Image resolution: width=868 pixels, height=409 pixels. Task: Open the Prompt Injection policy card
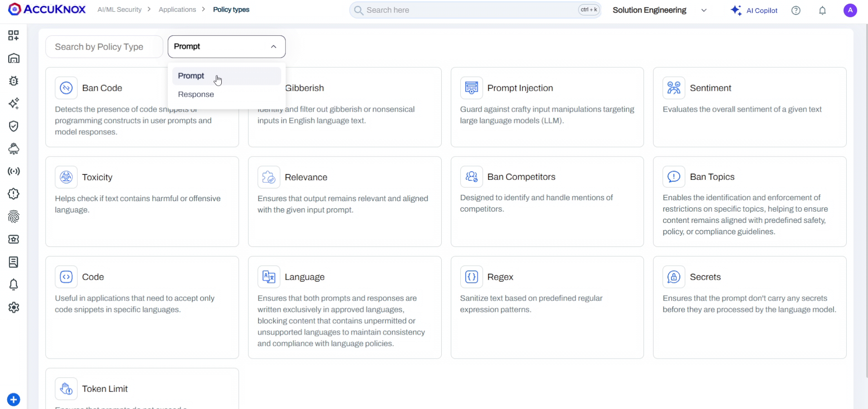547,107
